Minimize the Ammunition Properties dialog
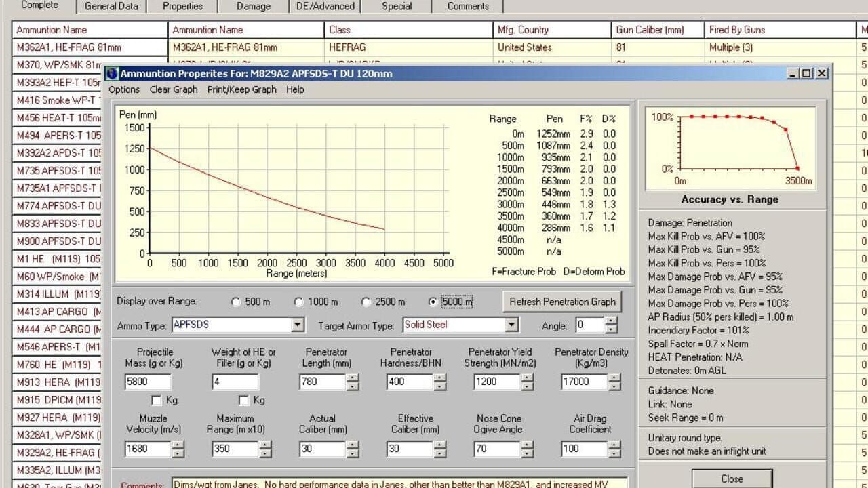 (x=793, y=73)
